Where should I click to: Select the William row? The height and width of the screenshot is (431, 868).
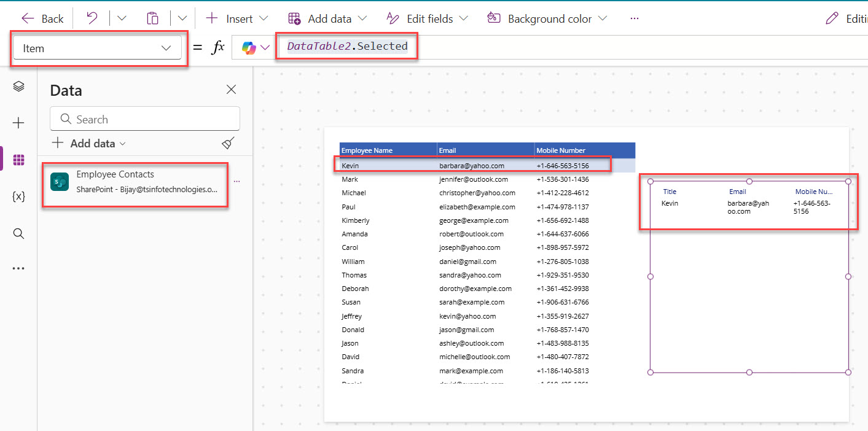pyautogui.click(x=487, y=262)
